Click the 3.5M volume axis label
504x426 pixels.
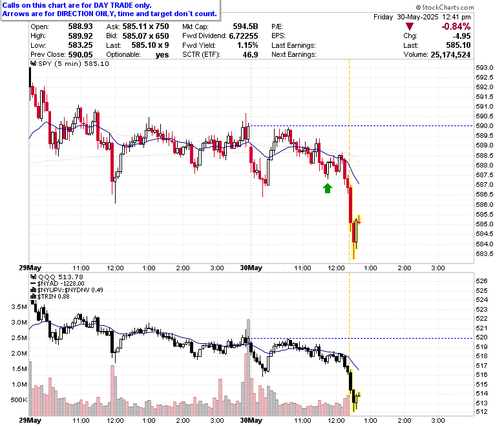coord(19,306)
